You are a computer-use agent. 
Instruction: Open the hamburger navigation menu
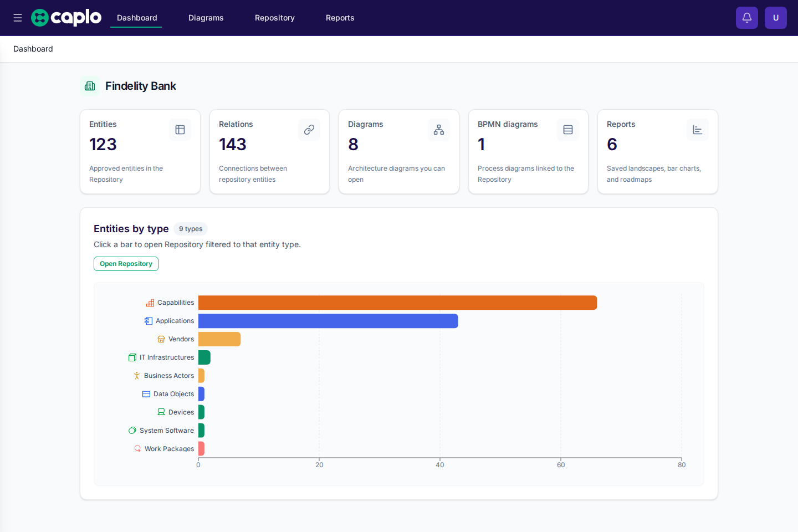(x=18, y=18)
